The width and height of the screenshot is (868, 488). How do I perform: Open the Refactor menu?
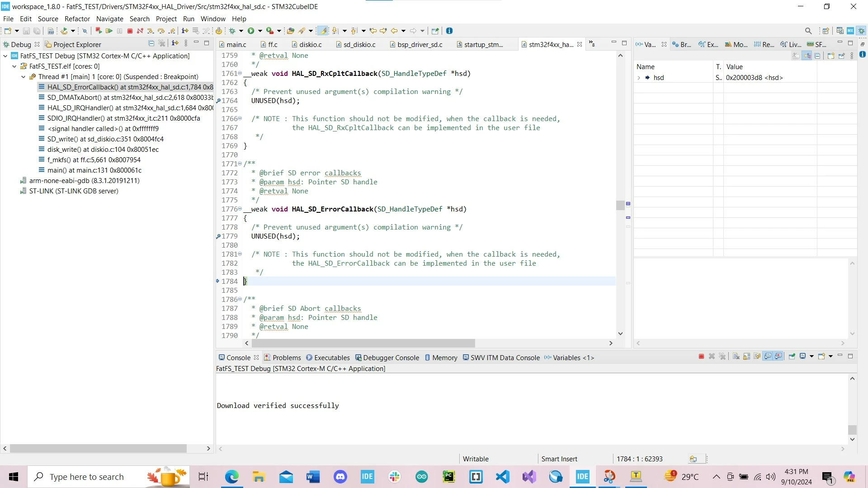77,19
